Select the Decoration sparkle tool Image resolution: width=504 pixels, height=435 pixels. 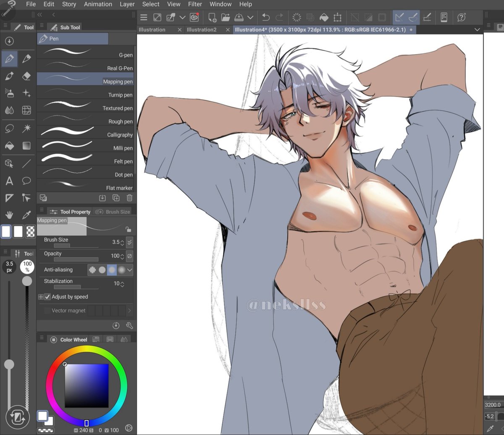point(26,93)
